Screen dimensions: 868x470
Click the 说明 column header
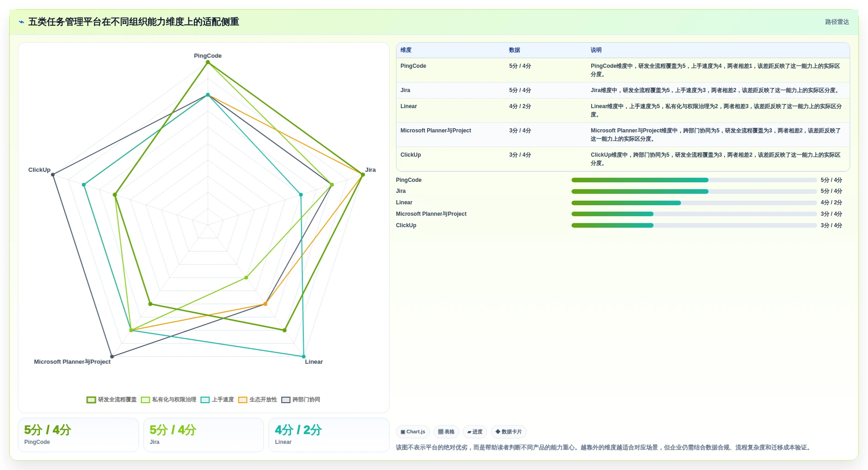click(x=596, y=50)
